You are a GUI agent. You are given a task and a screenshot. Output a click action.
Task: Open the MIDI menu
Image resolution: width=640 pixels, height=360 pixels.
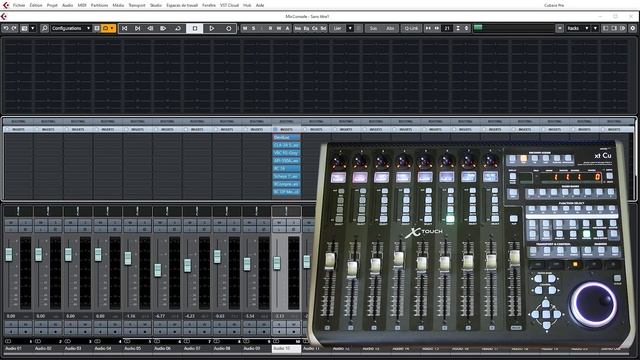[x=82, y=5]
